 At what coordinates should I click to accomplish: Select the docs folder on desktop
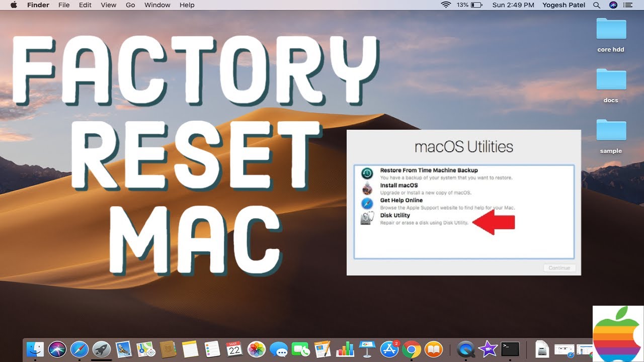[611, 85]
